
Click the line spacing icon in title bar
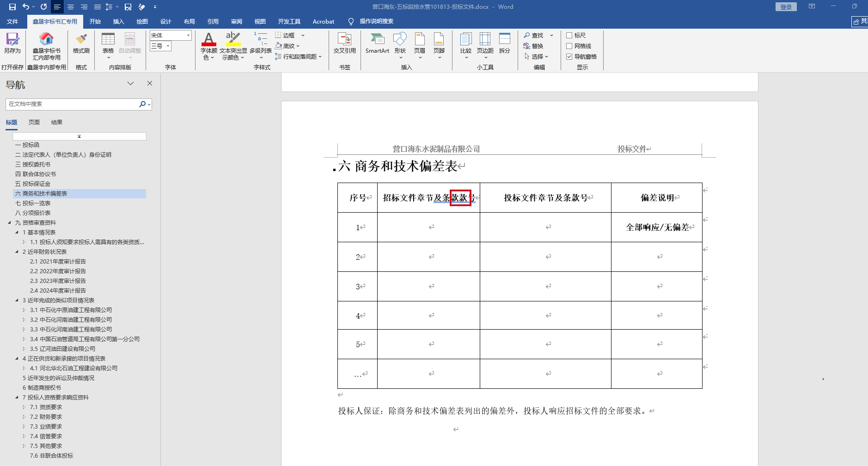pos(109,7)
